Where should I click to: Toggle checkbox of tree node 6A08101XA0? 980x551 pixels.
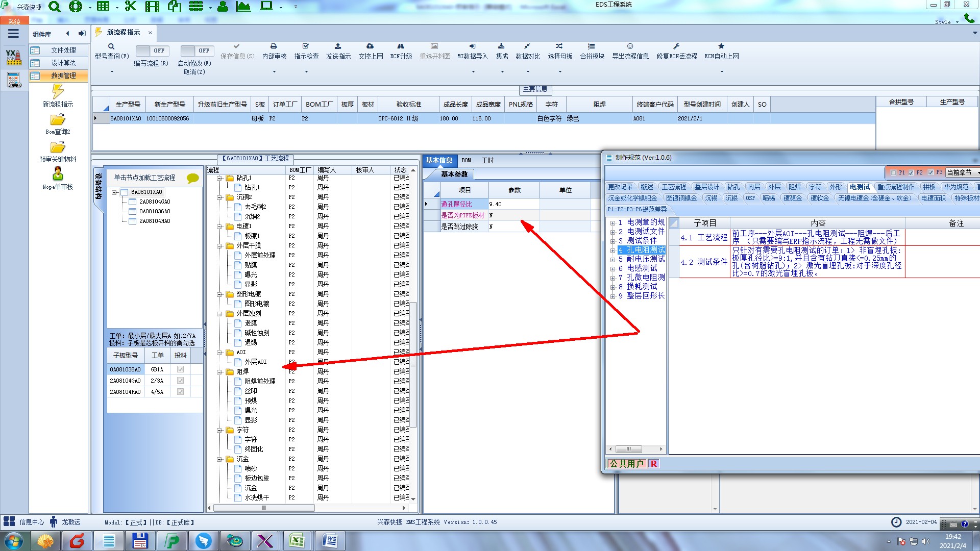(124, 192)
